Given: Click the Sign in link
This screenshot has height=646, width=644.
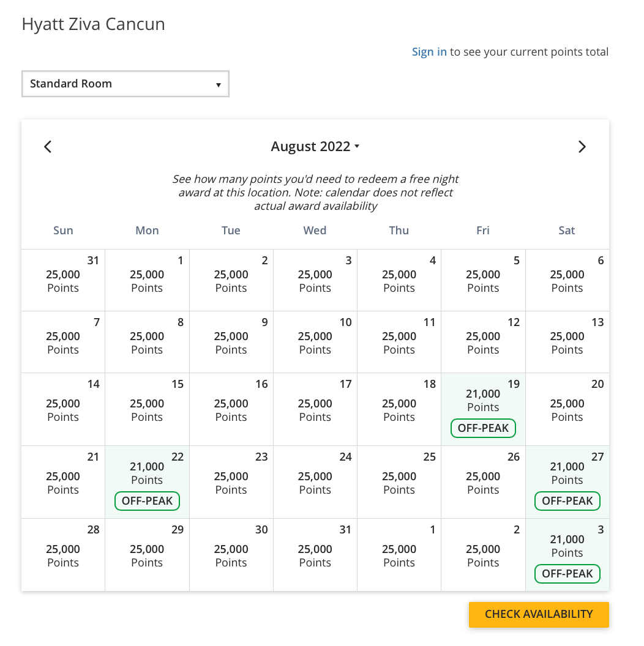Looking at the screenshot, I should (429, 52).
